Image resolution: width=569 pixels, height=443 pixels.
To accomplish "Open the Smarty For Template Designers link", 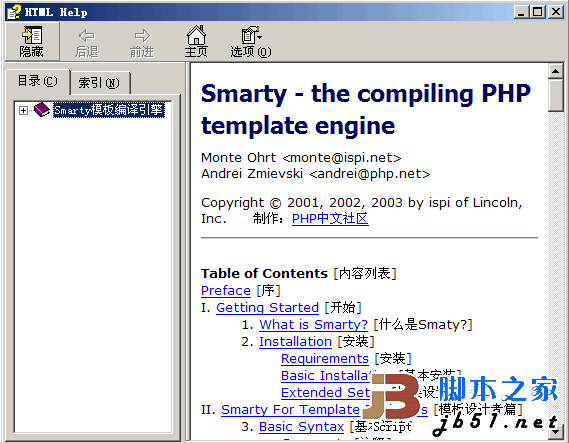I will pyautogui.click(x=290, y=410).
